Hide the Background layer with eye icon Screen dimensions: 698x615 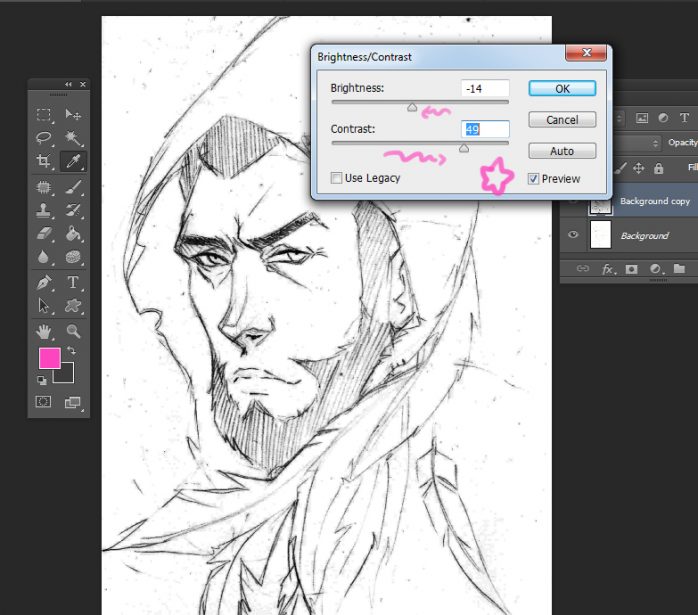(574, 236)
